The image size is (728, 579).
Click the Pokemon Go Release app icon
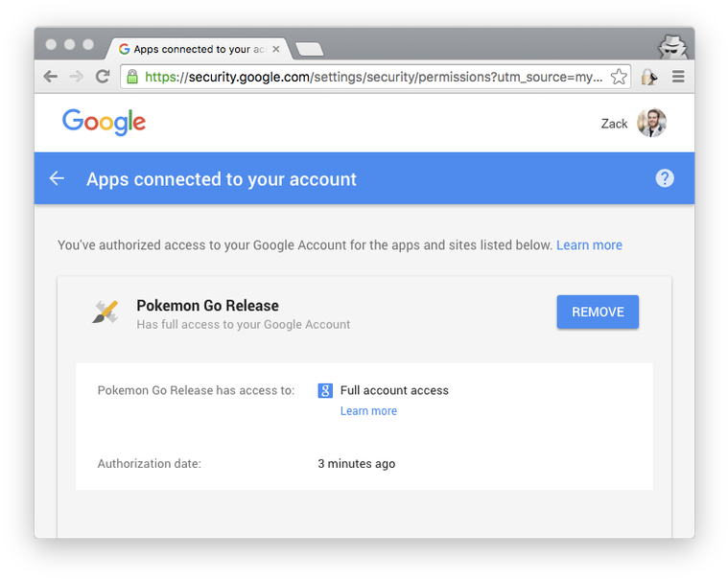(x=106, y=312)
